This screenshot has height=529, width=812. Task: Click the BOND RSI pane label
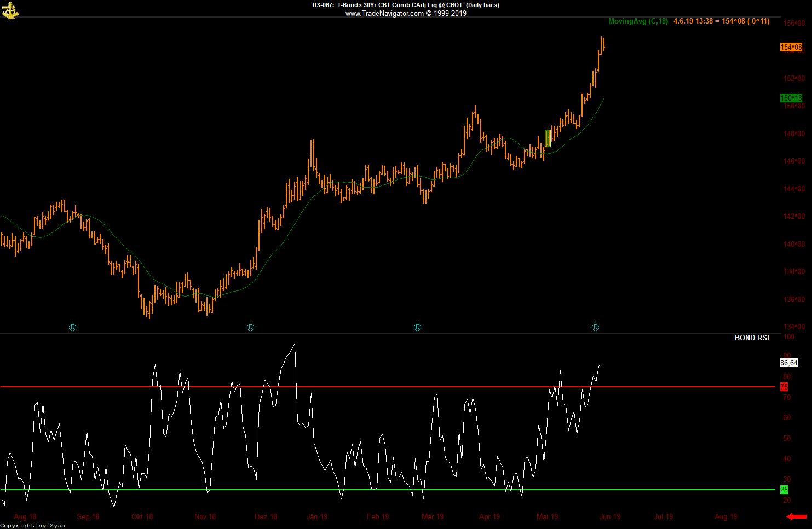click(x=752, y=338)
